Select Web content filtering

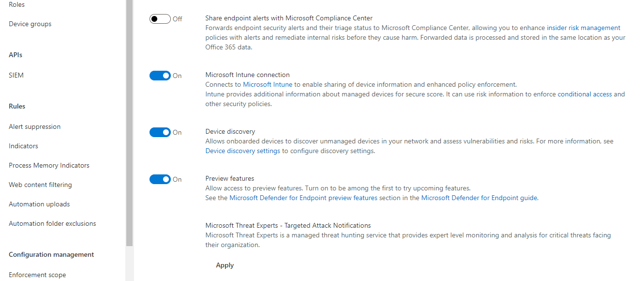40,185
